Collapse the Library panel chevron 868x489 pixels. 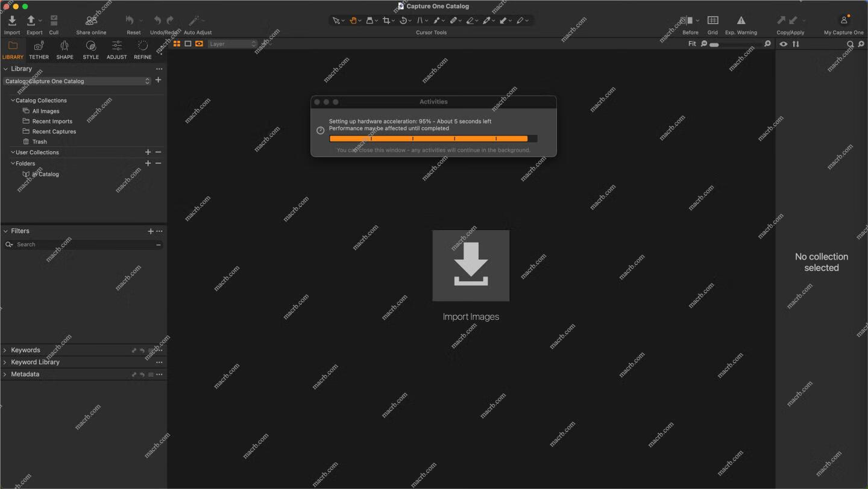(5, 69)
